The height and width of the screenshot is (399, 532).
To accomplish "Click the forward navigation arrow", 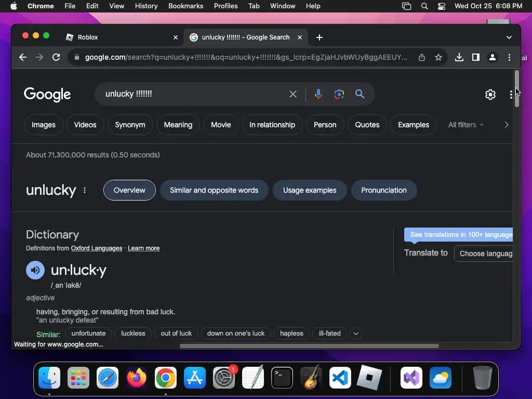I will [x=39, y=57].
